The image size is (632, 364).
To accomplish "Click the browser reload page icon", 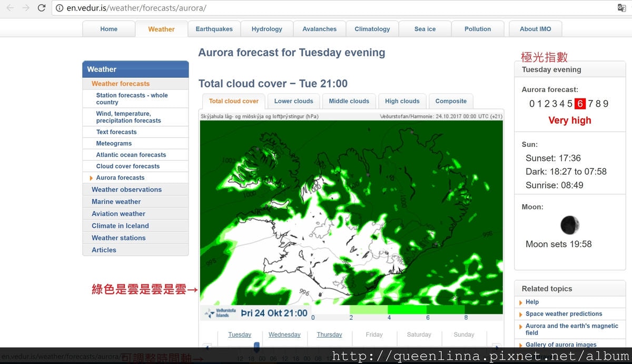I will click(42, 8).
